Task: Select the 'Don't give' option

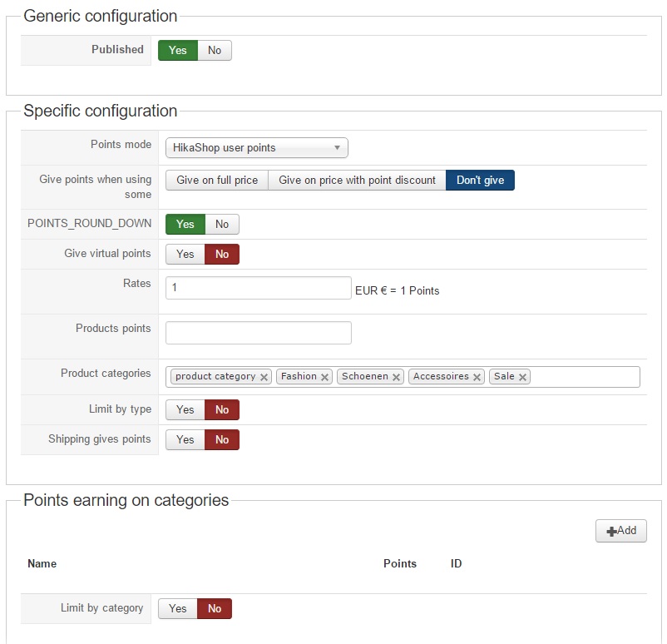Action: (480, 180)
